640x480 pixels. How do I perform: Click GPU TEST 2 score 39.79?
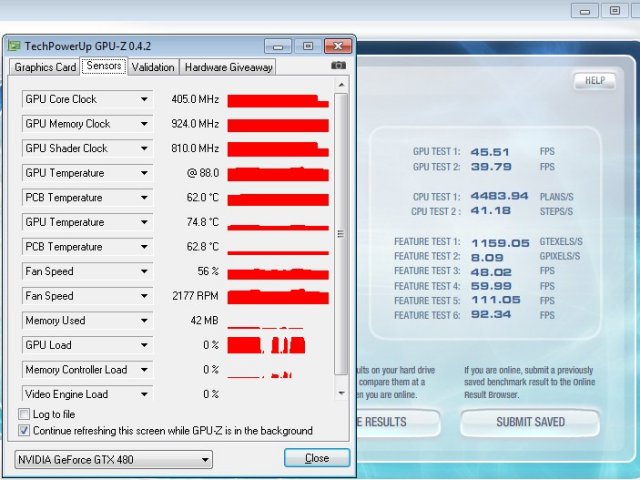click(491, 167)
